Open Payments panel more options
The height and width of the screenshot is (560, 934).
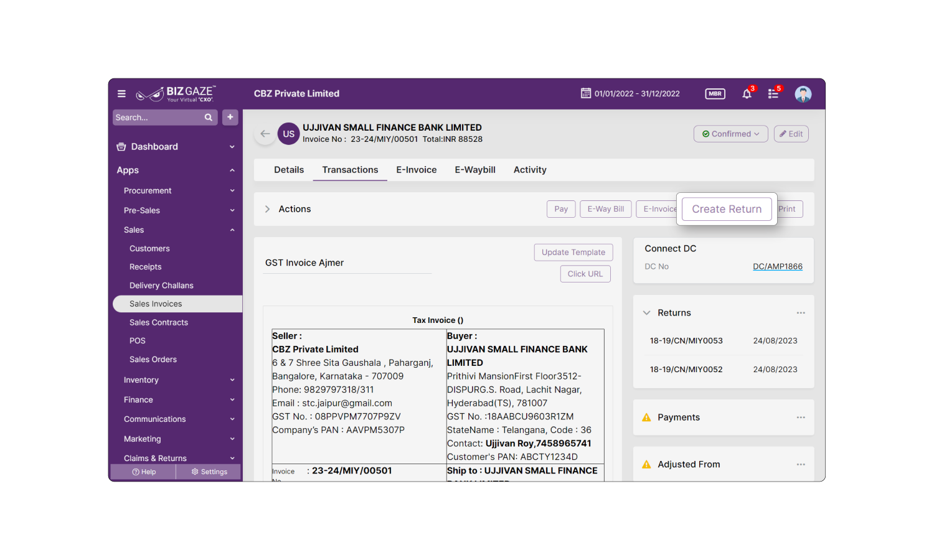(x=801, y=418)
